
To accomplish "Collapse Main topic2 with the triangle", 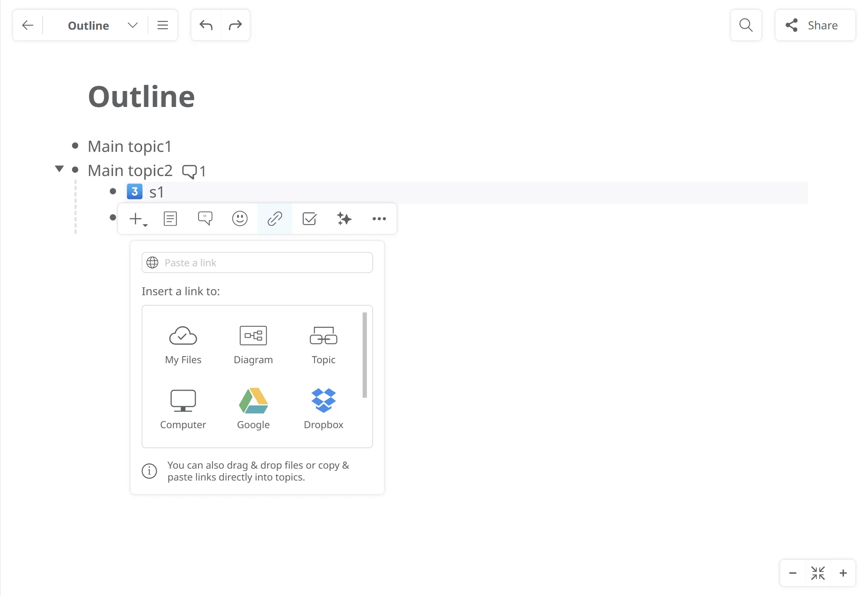I will pyautogui.click(x=59, y=169).
